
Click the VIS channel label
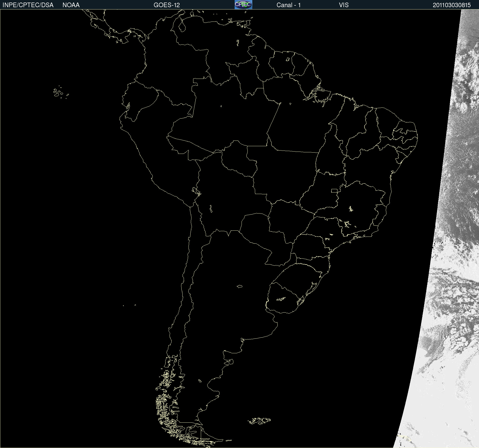click(344, 5)
